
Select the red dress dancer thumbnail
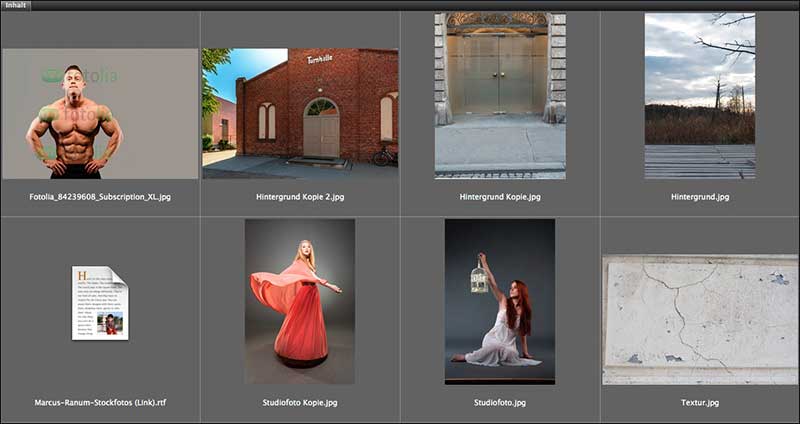coord(300,301)
